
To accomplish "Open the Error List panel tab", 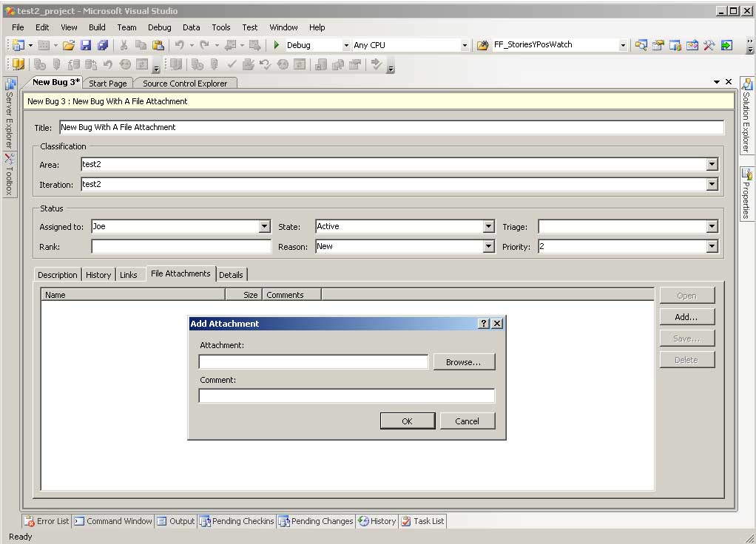I will pos(47,521).
